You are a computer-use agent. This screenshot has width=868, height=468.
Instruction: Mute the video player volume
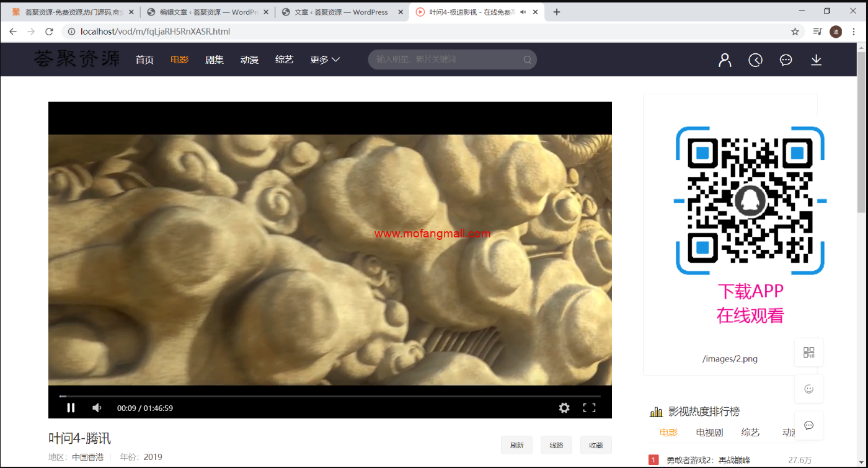pos(97,408)
